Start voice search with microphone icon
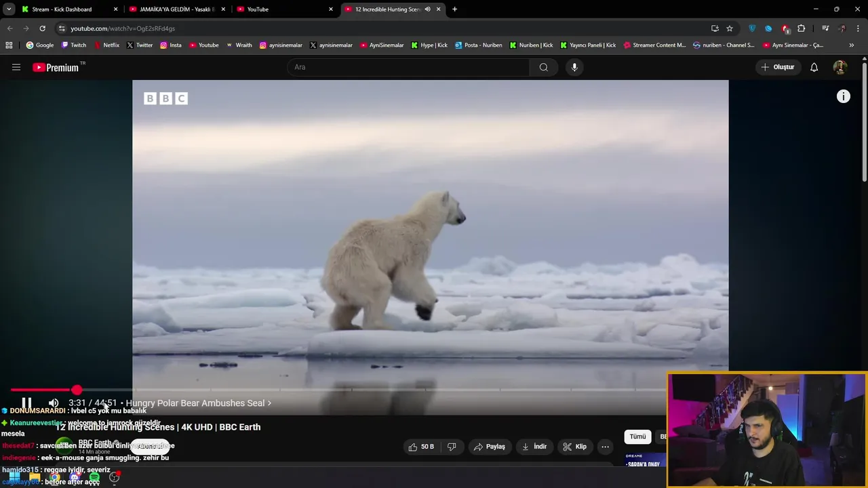This screenshot has width=868, height=488. point(574,67)
